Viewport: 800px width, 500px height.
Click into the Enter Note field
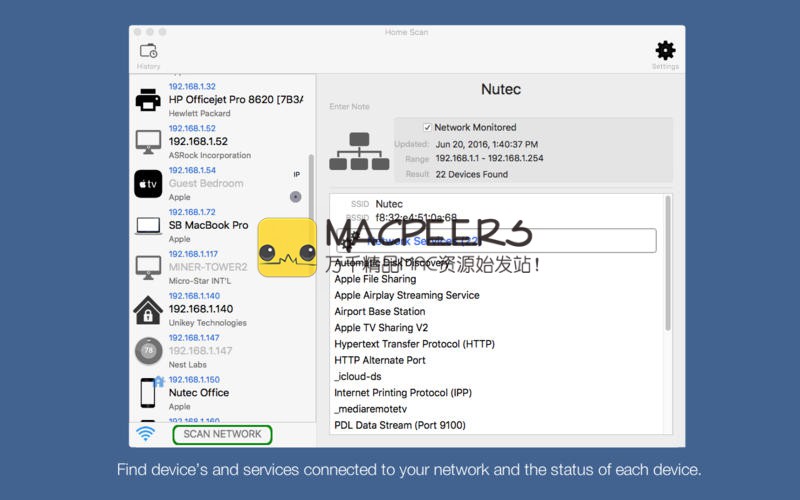[x=349, y=107]
